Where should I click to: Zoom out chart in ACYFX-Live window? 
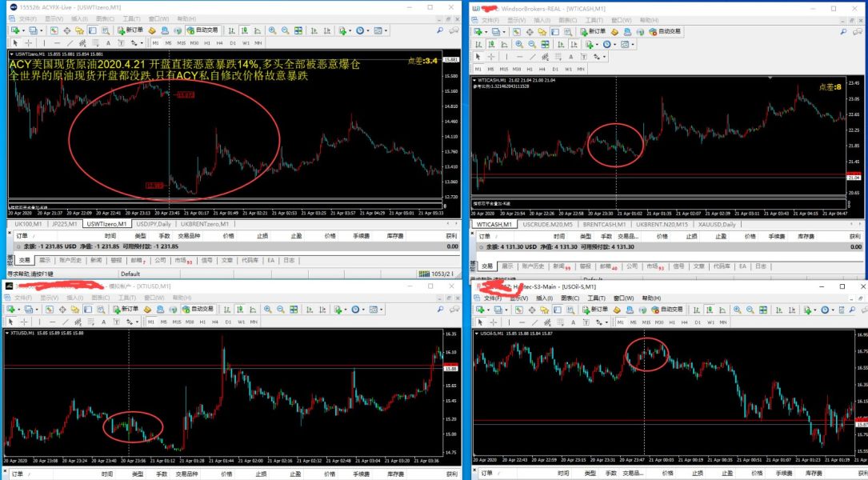(285, 30)
